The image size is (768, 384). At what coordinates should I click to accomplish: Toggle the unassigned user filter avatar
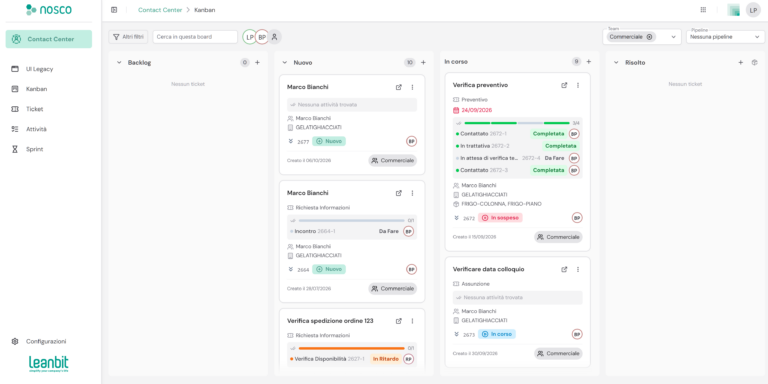click(x=274, y=37)
